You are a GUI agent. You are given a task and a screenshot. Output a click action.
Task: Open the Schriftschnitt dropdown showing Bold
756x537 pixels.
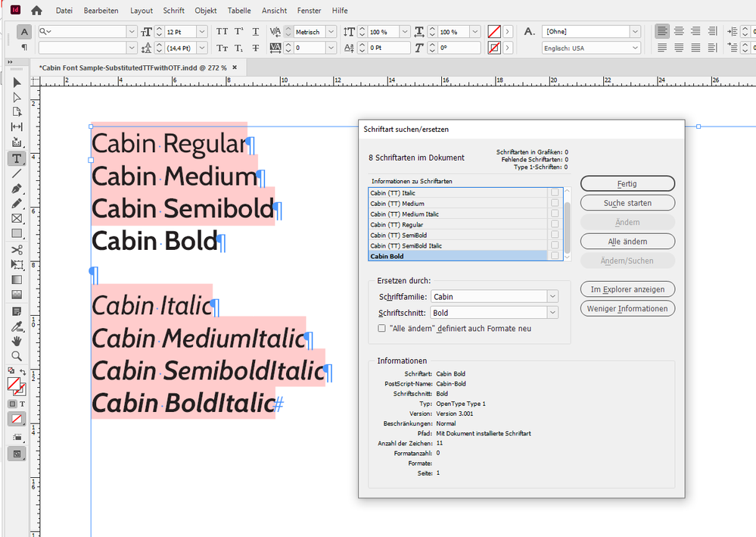point(552,312)
